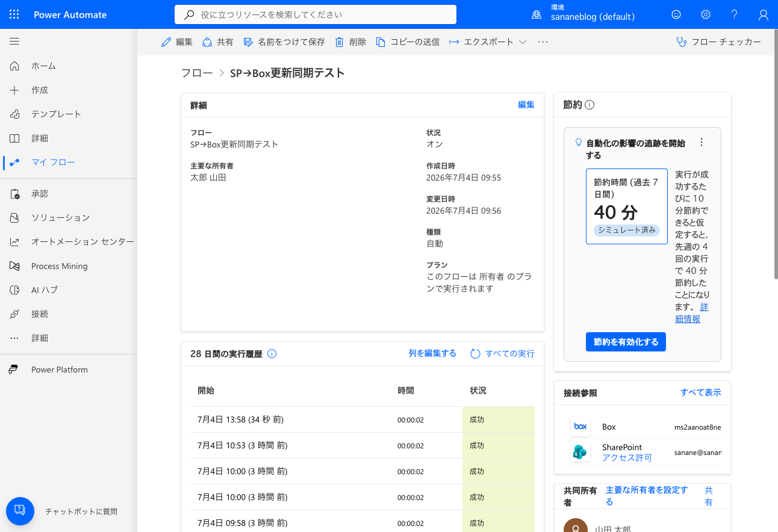This screenshot has height=532, width=778.
Task: Click the Box connector logo
Action: pos(580,427)
